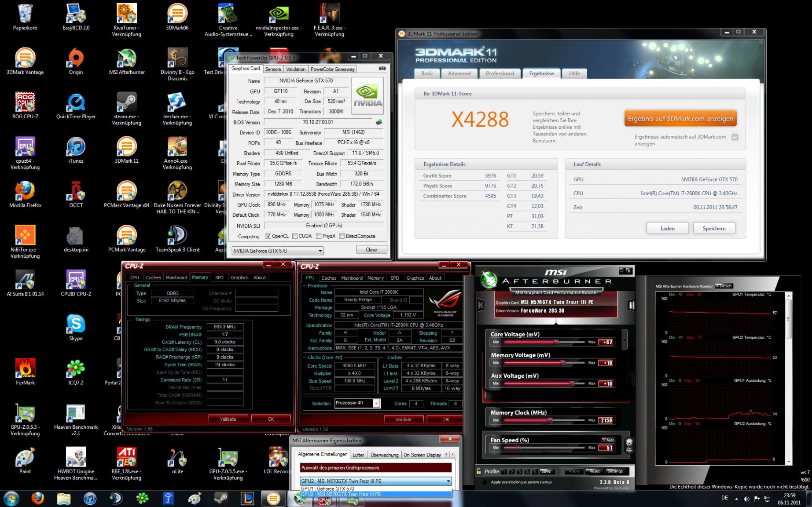The image size is (812, 507).
Task: Click 'Ergebnis auf 3DMark.com anzeigen' button
Action: click(x=680, y=119)
